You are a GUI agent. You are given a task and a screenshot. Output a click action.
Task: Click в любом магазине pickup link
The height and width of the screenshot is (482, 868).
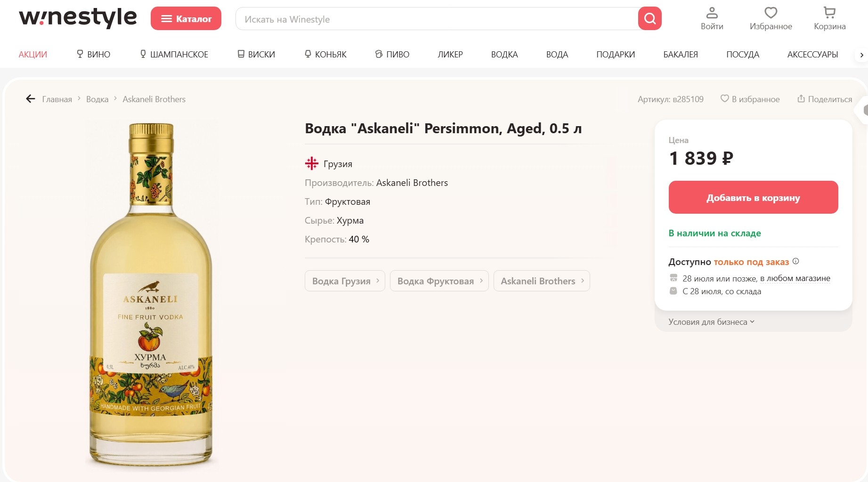(x=795, y=278)
